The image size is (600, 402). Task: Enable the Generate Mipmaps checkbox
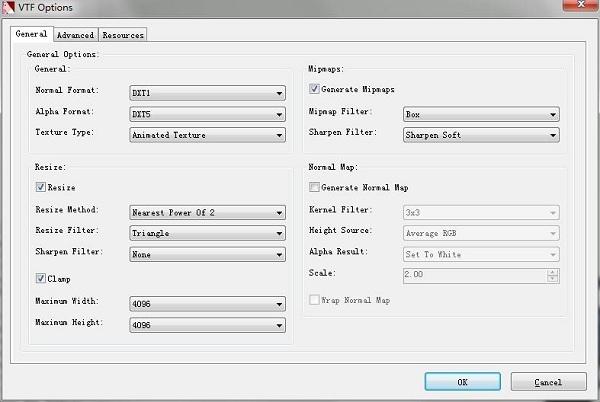[314, 91]
